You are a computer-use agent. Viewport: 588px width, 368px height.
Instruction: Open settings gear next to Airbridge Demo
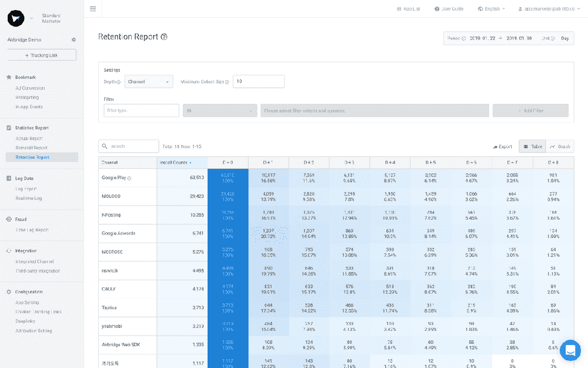tap(73, 40)
